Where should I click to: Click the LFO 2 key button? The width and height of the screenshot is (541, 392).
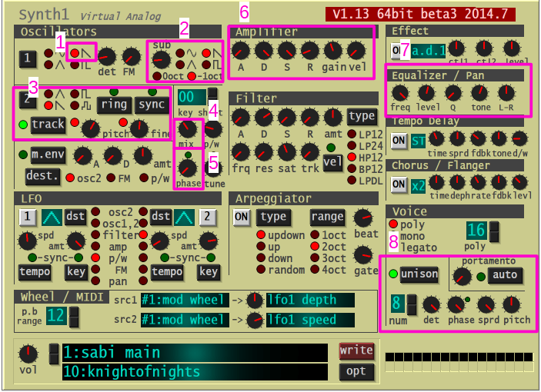[208, 272]
